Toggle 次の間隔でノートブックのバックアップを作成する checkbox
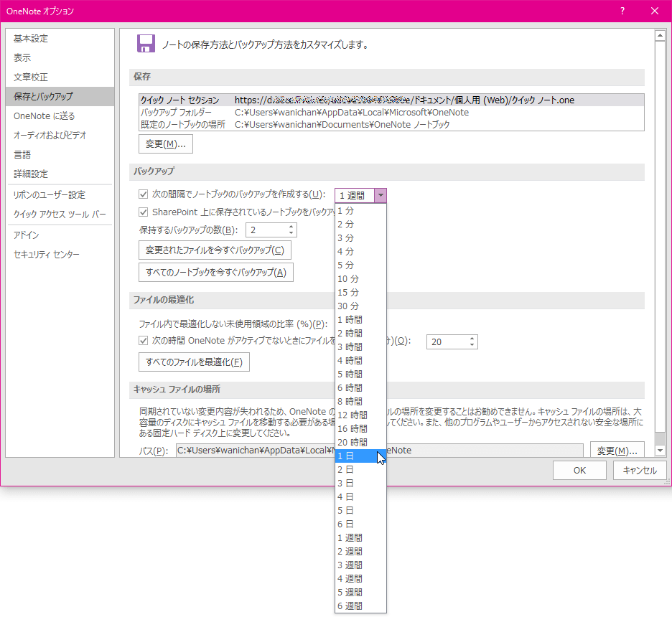The image size is (672, 617). (143, 194)
